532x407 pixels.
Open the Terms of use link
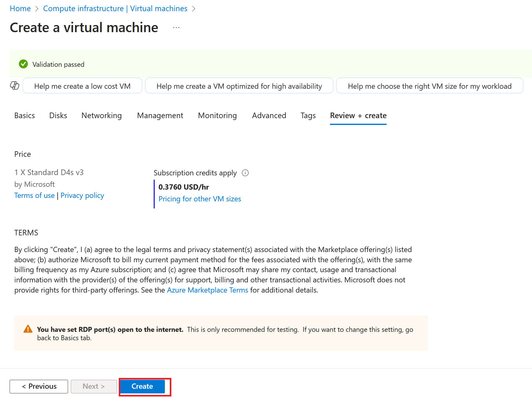(x=34, y=195)
